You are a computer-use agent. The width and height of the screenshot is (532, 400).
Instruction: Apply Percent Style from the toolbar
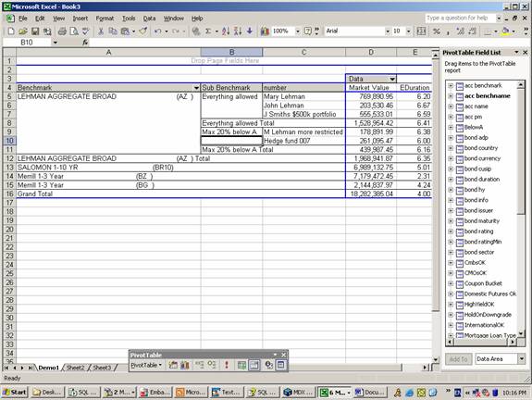point(437,31)
